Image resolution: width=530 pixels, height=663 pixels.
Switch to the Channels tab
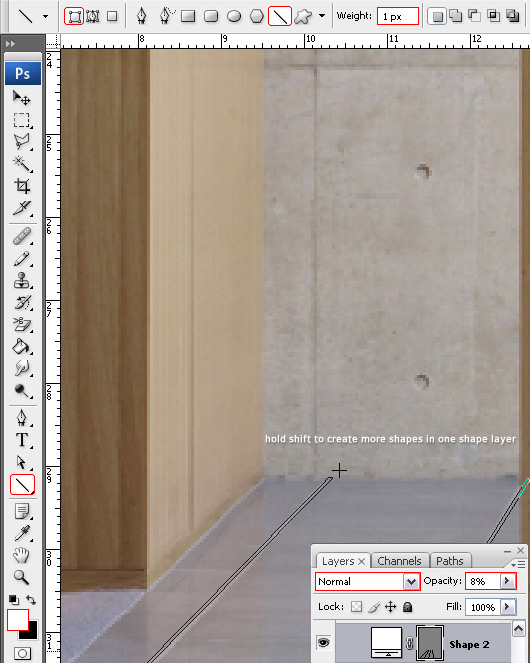point(399,561)
